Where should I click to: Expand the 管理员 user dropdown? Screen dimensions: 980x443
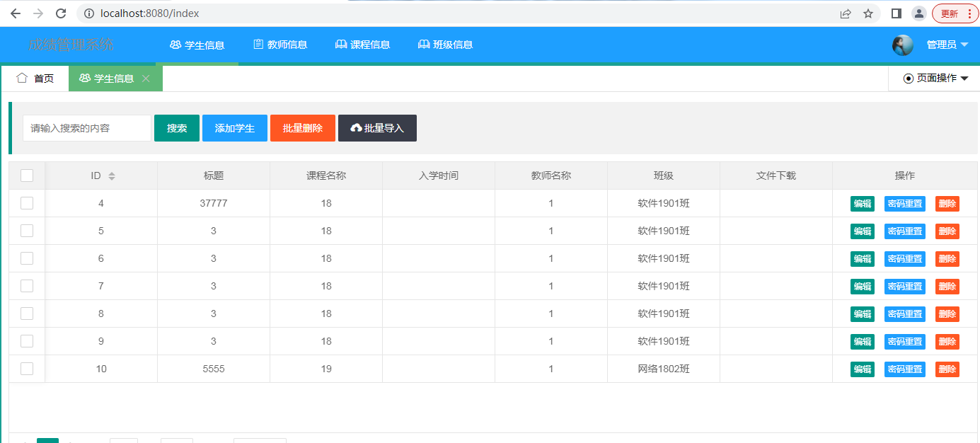pos(947,45)
